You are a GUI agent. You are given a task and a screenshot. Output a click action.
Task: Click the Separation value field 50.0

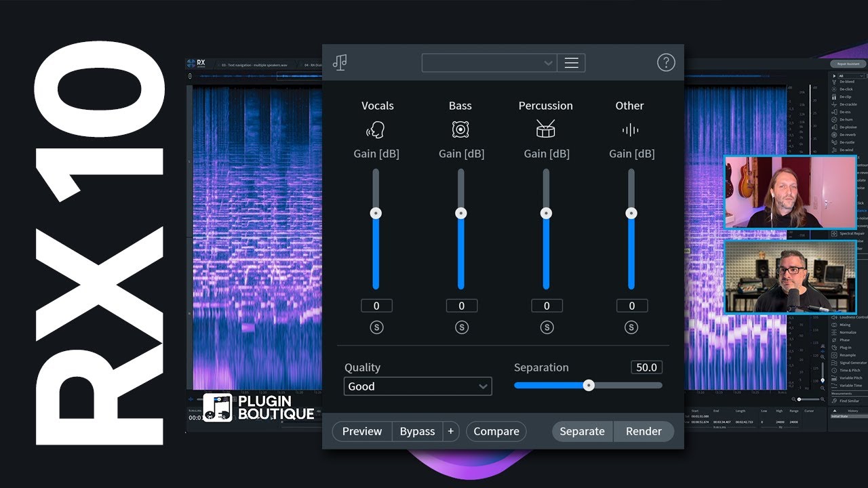[x=646, y=367]
